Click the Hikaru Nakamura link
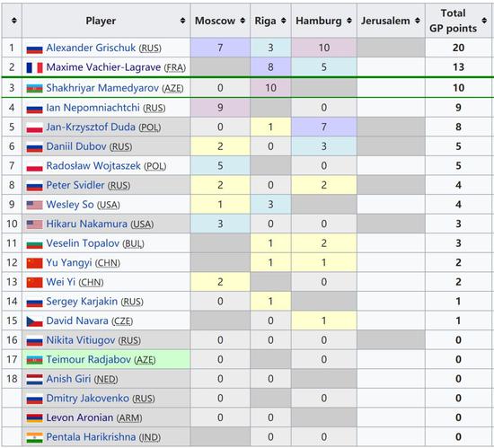 pos(86,224)
